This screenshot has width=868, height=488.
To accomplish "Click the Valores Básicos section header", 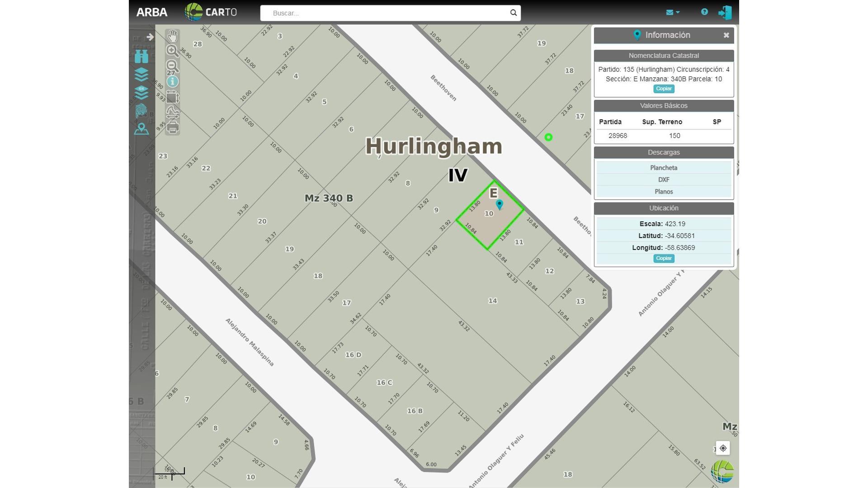I will point(664,106).
